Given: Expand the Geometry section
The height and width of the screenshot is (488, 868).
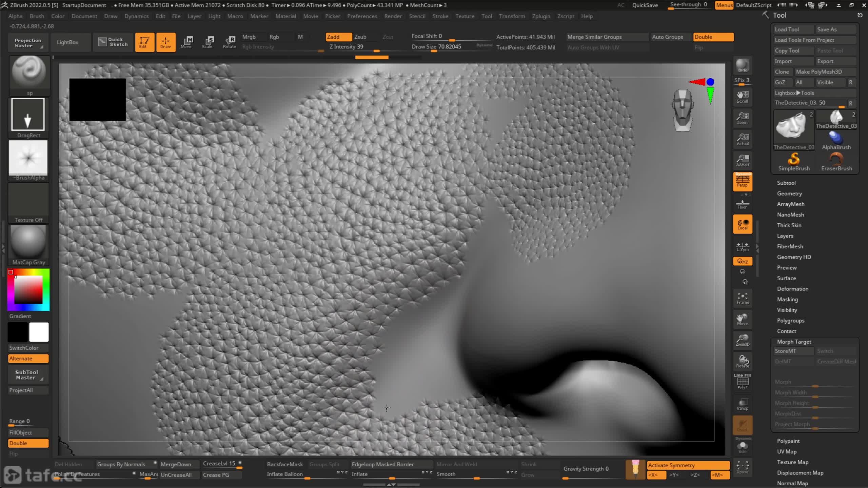Looking at the screenshot, I should pos(789,194).
